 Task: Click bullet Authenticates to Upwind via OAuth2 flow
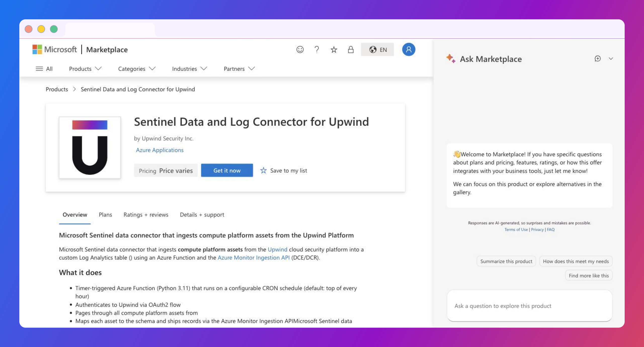(128, 305)
